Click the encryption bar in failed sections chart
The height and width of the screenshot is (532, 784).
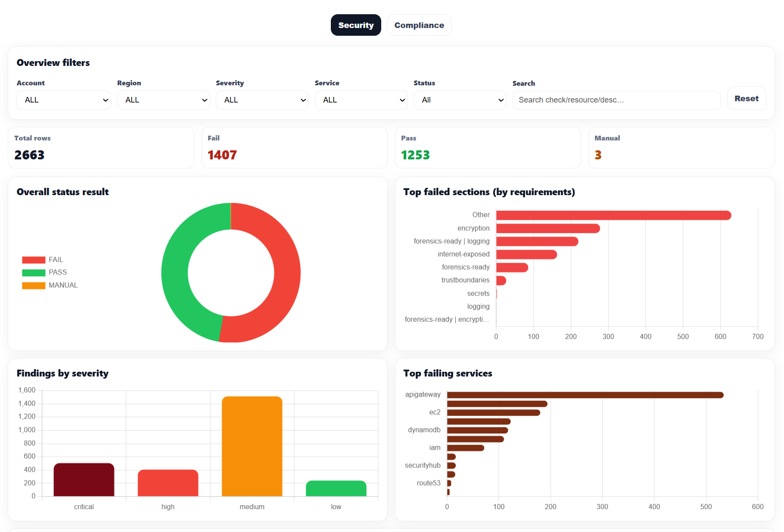547,228
